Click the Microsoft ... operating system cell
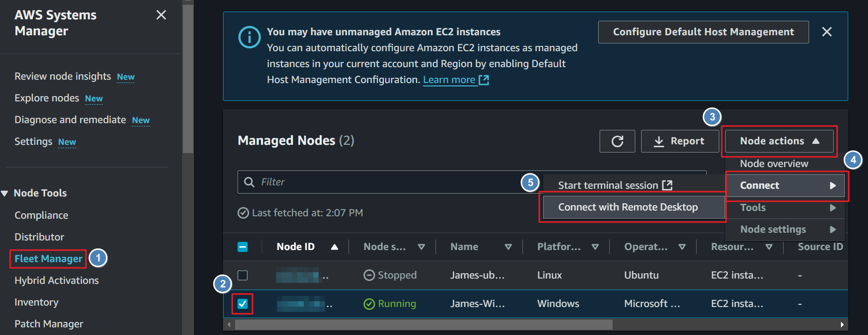Screen dimensions: 868x335 [x=652, y=304]
